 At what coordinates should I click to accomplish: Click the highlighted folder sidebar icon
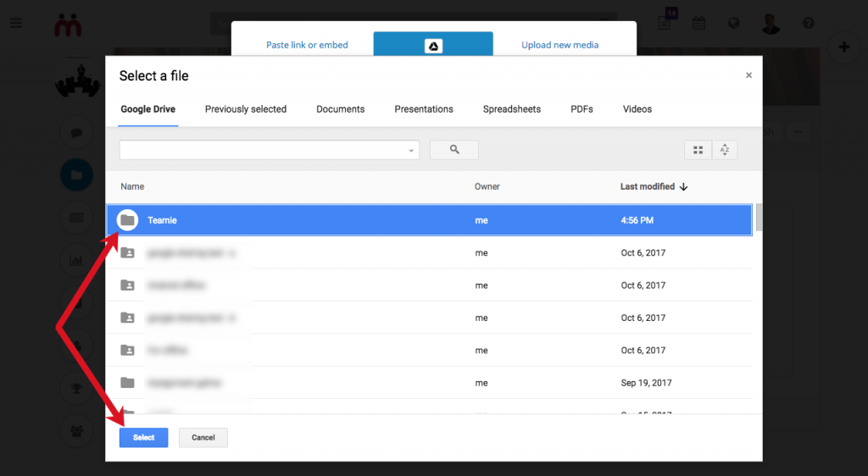tap(77, 174)
